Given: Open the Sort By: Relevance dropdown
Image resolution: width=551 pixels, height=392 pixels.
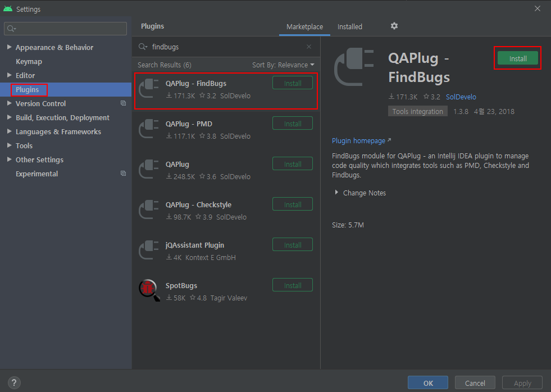Looking at the screenshot, I should [x=283, y=65].
